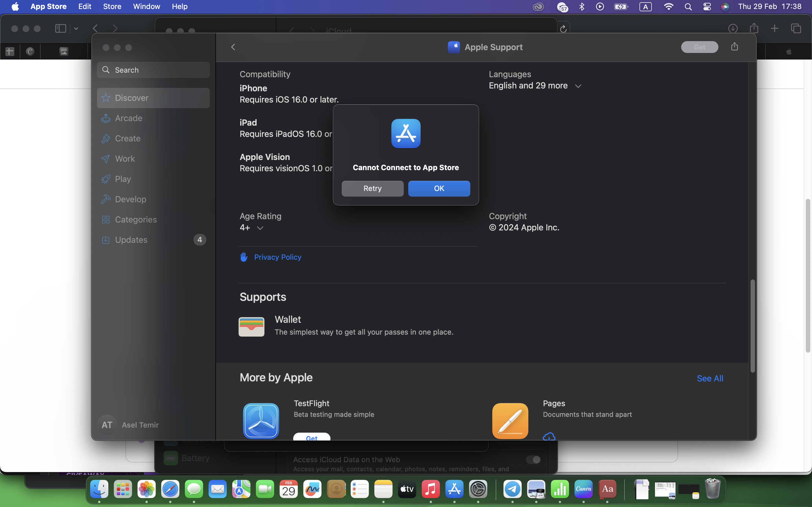The image size is (812, 507).
Task: Download Pages via cloud icon
Action: coord(549,437)
